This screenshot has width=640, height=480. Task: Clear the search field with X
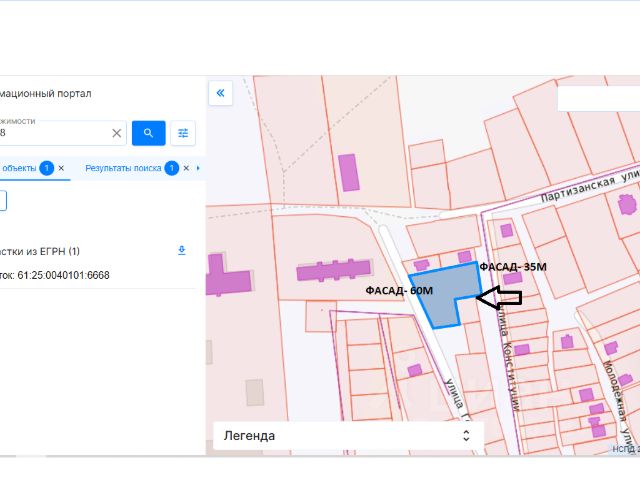coord(117,133)
